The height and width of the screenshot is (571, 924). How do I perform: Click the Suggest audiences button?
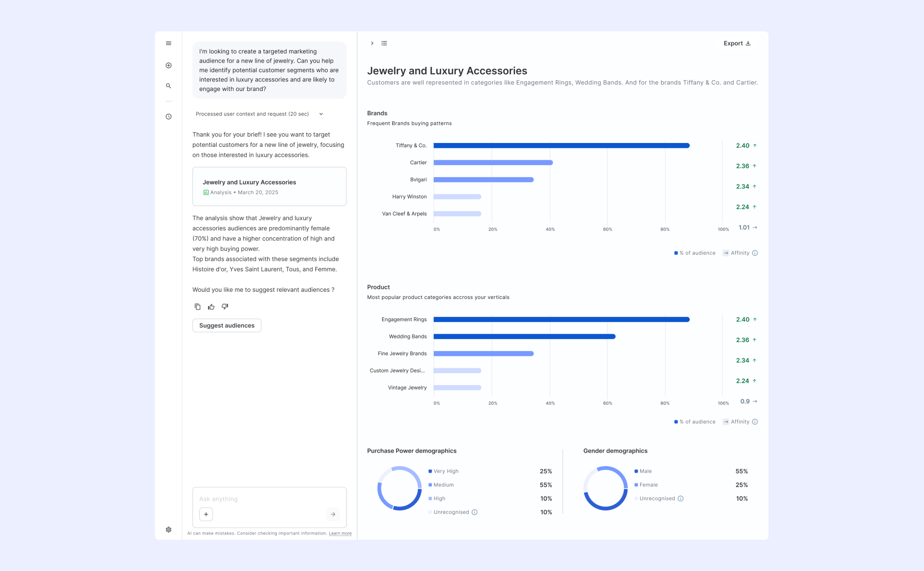tap(227, 325)
